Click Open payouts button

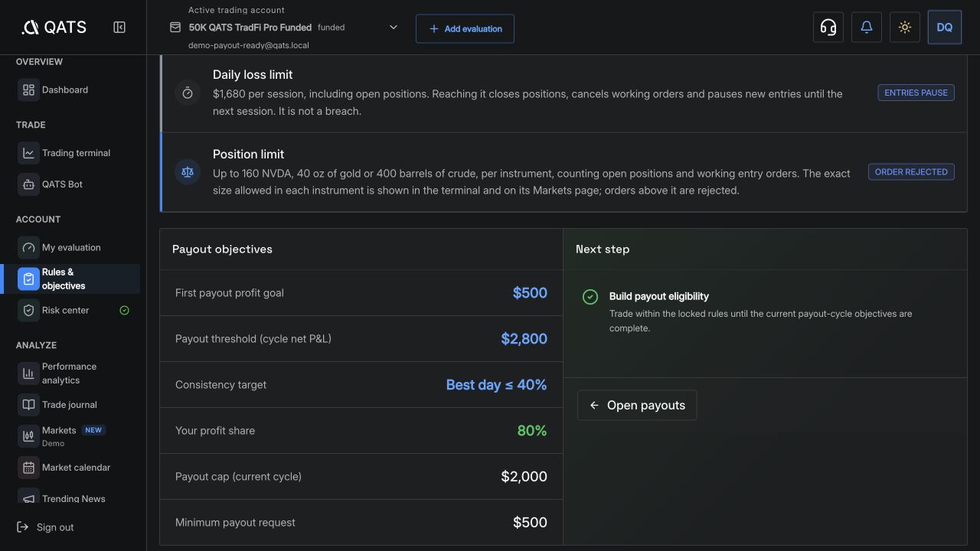pyautogui.click(x=637, y=405)
